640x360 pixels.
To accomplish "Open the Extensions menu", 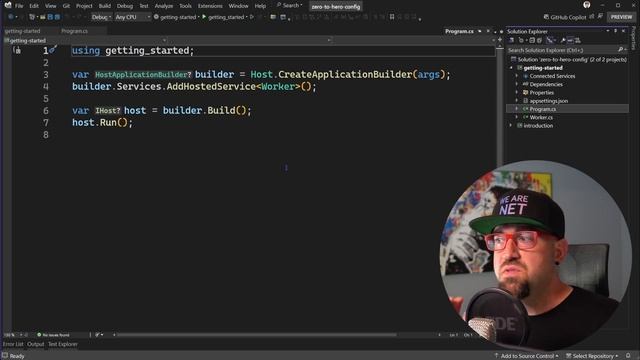I will (210, 6).
